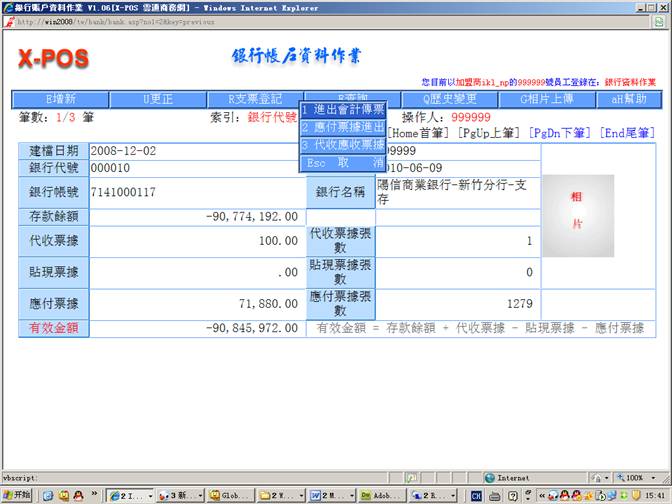
Task: Click the X-POS logo
Action: tap(53, 59)
